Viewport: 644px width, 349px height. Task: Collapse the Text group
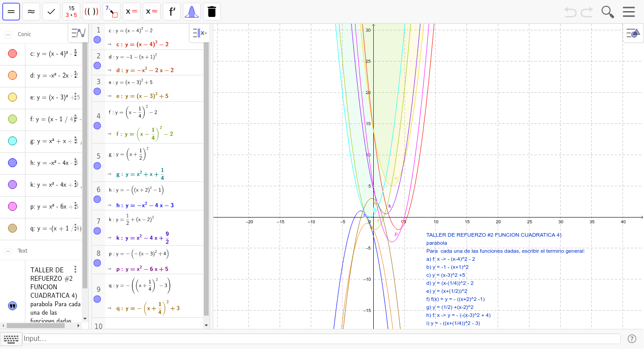[8, 251]
